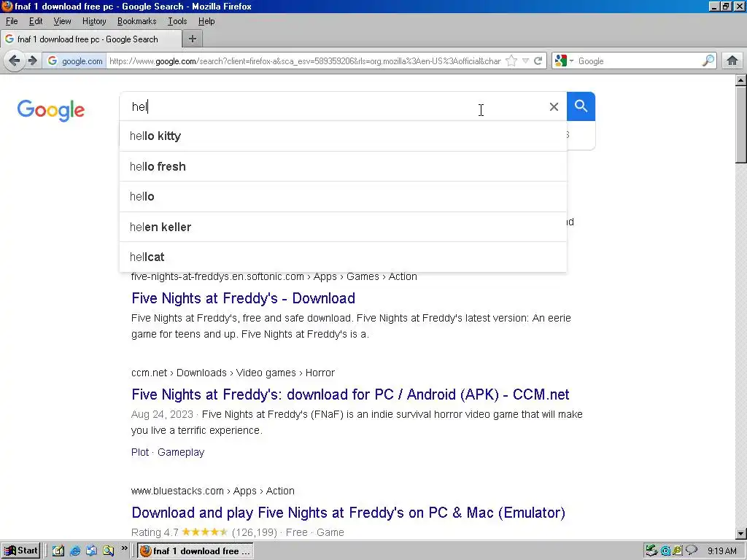Open the Edit menu
Viewport: 747px width, 560px height.
pyautogui.click(x=36, y=21)
